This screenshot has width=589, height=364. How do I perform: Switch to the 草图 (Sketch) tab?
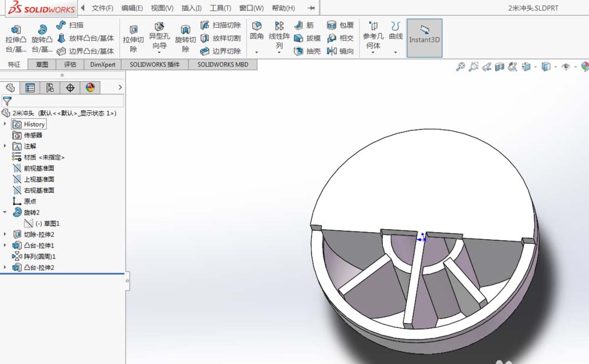point(42,65)
